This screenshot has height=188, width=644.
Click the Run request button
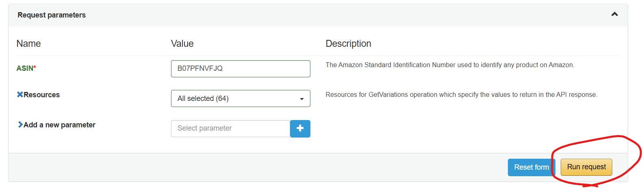[x=586, y=167]
